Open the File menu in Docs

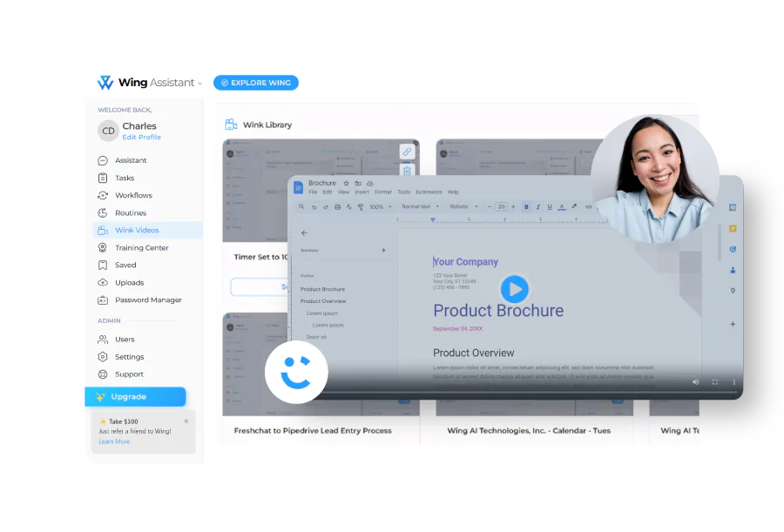[x=313, y=192]
